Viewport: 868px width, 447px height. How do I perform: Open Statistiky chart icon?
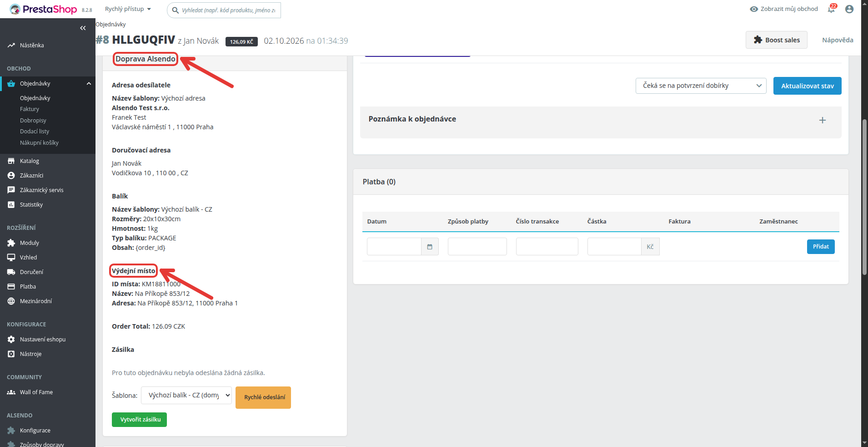tap(11, 205)
